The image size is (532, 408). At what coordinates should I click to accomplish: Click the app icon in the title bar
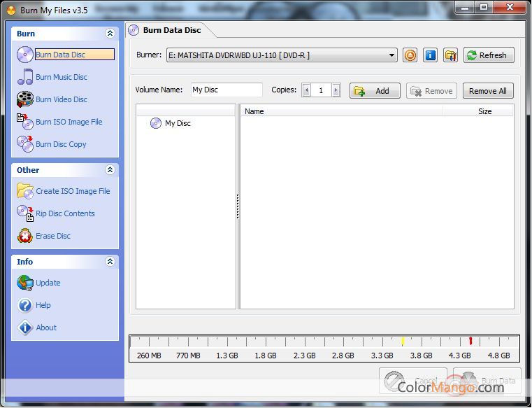[x=11, y=10]
